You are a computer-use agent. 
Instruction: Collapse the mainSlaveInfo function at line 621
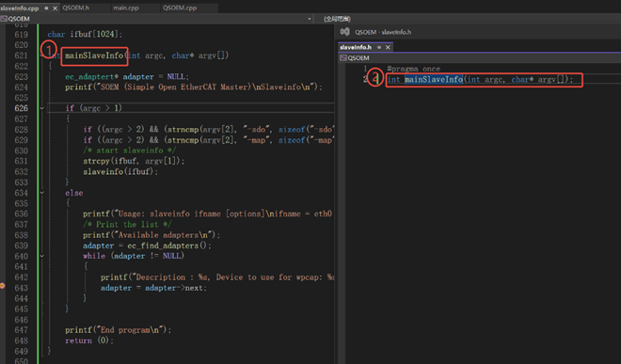(42, 55)
